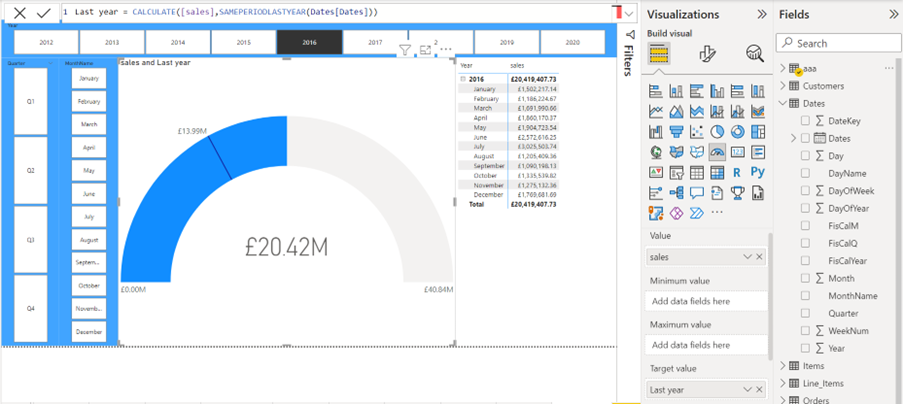The image size is (903, 404).
Task: Select the globe map visual
Action: point(655,152)
